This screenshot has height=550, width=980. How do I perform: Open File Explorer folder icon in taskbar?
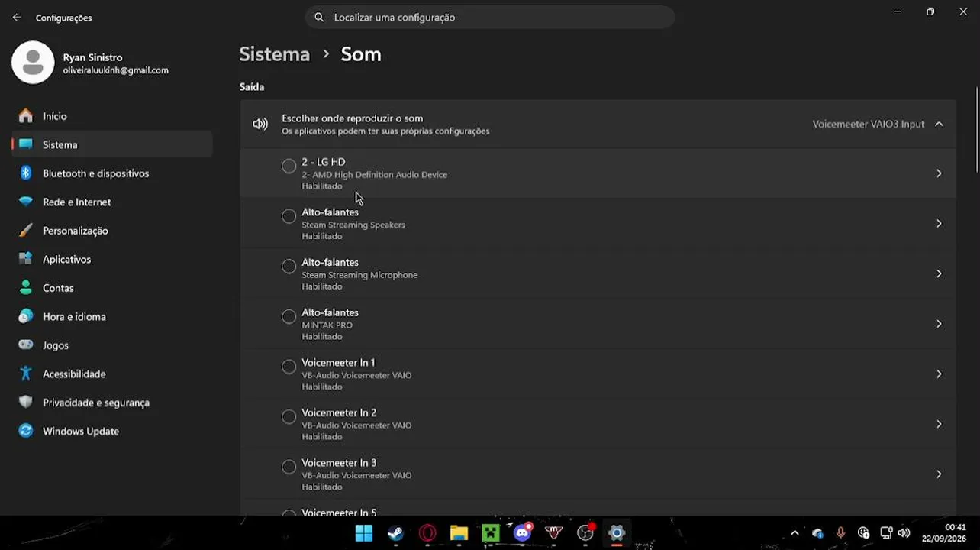click(x=459, y=533)
